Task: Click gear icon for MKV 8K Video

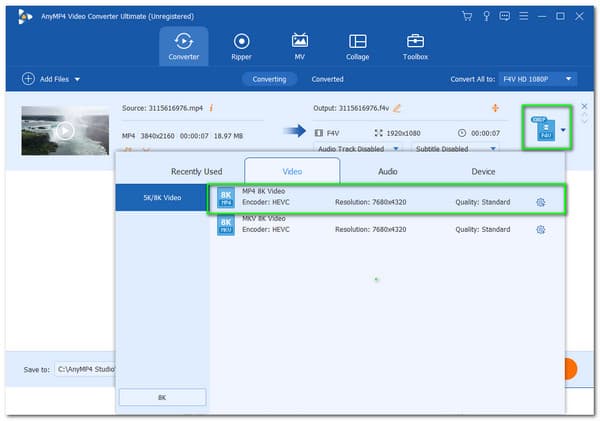Action: [540, 229]
